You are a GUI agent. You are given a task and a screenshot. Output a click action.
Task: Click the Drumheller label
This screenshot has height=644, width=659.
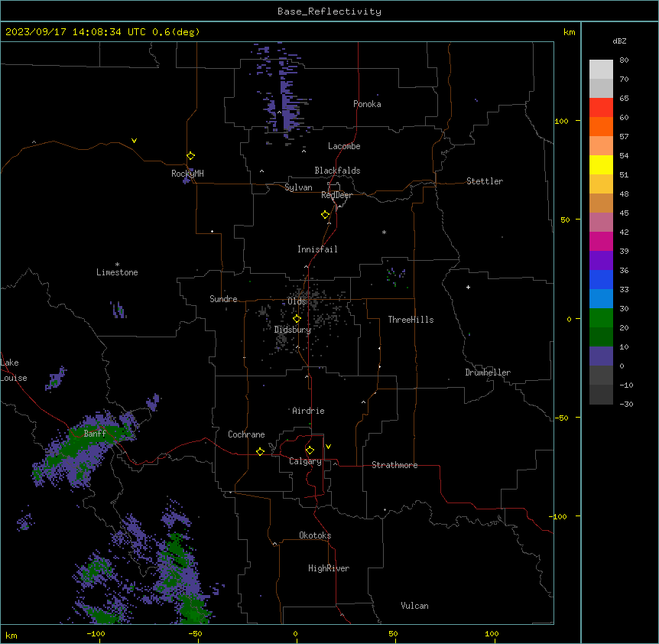(488, 372)
